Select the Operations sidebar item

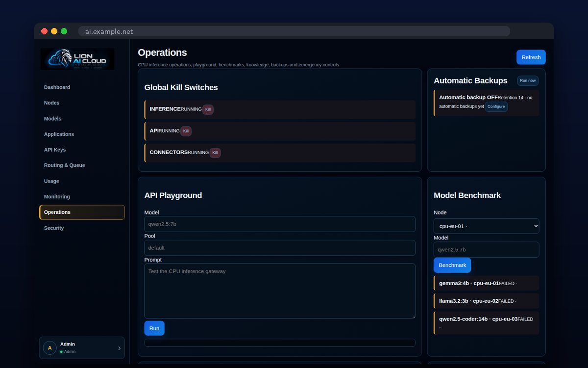(x=82, y=212)
